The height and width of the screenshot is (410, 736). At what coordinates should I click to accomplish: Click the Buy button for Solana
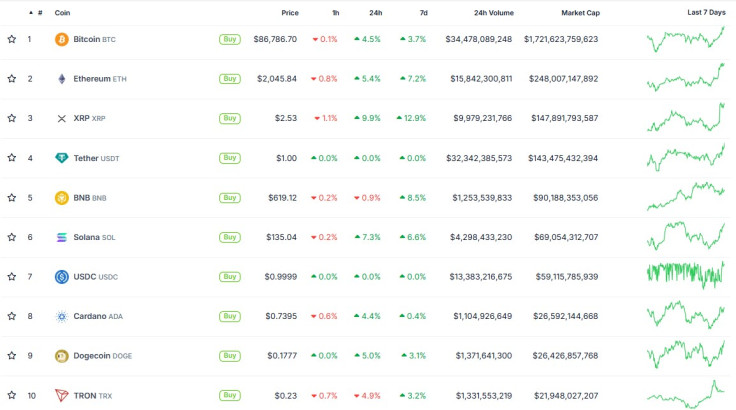point(230,237)
